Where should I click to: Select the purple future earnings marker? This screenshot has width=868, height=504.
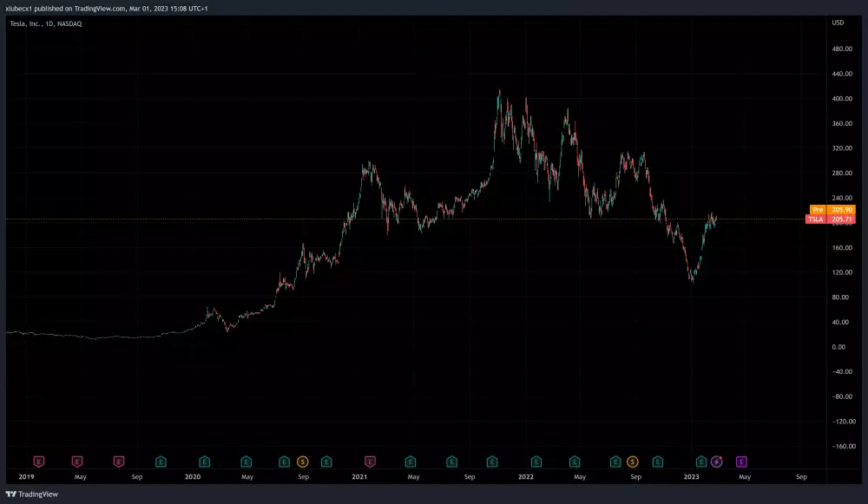[741, 461]
